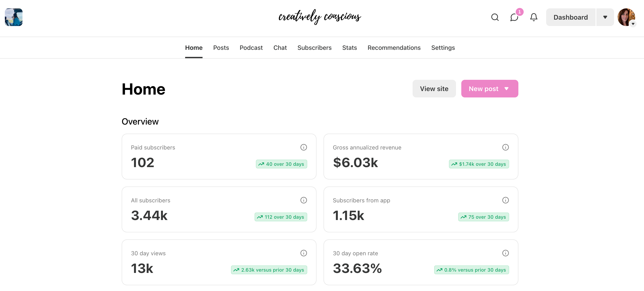Viewport: 644px width, 291px height.
Task: Click the '112 over 30 days' badge
Action: [x=281, y=217]
